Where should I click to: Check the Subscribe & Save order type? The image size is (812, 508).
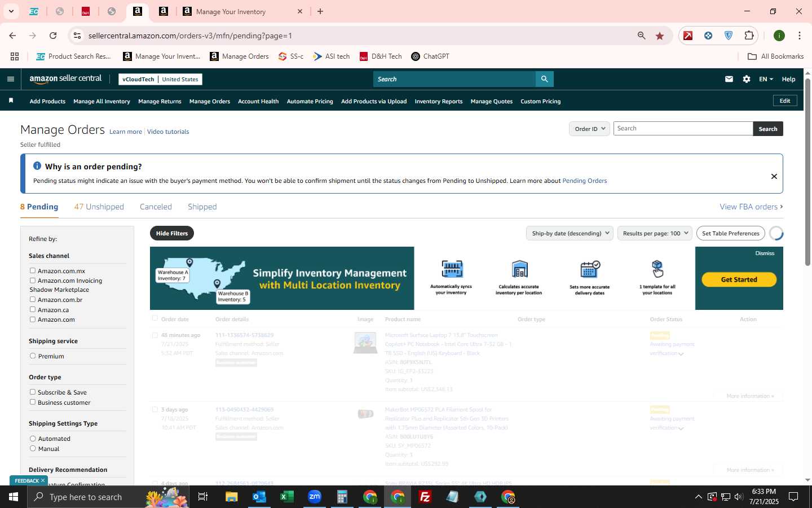pos(33,392)
